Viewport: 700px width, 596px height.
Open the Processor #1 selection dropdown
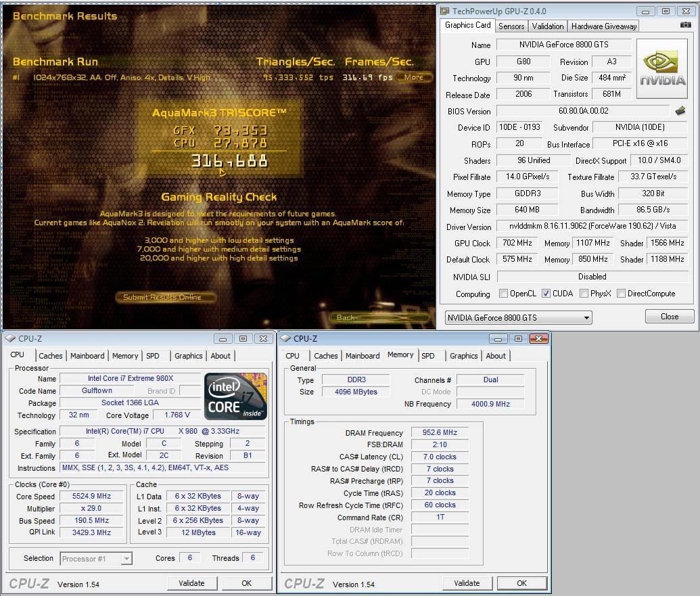[x=96, y=559]
